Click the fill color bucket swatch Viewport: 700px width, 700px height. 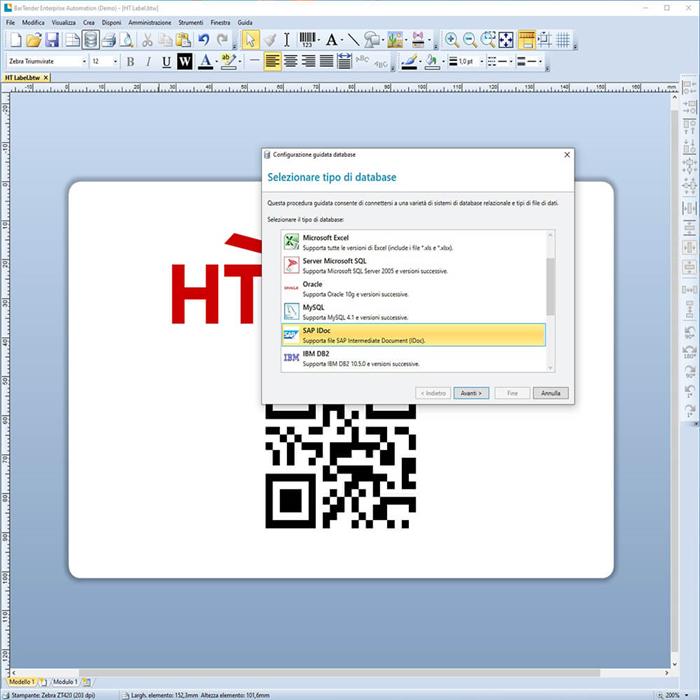(432, 61)
